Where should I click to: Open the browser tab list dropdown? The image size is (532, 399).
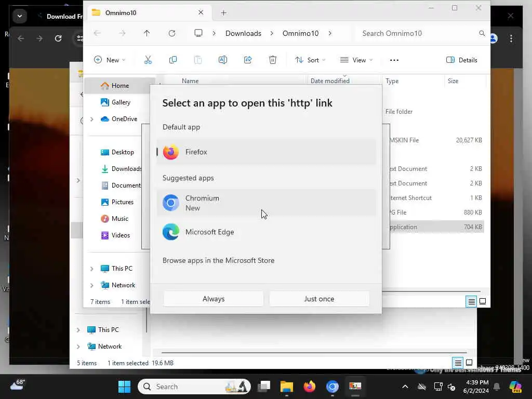click(x=20, y=16)
